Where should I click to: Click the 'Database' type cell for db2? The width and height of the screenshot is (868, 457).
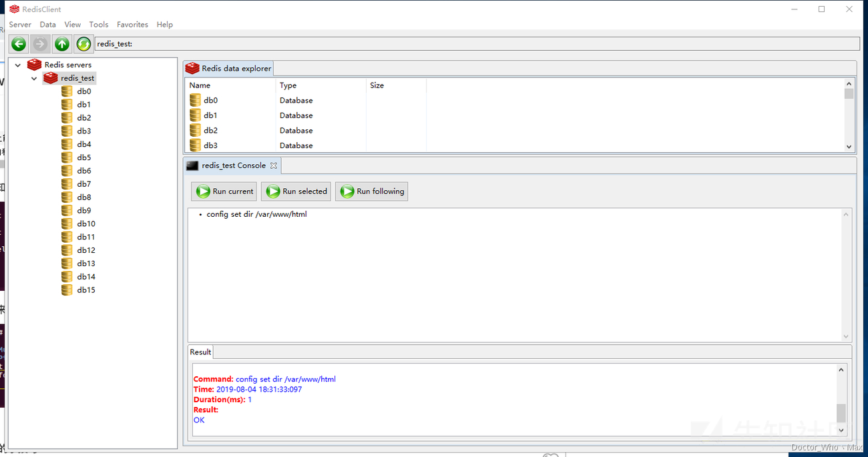(296, 130)
